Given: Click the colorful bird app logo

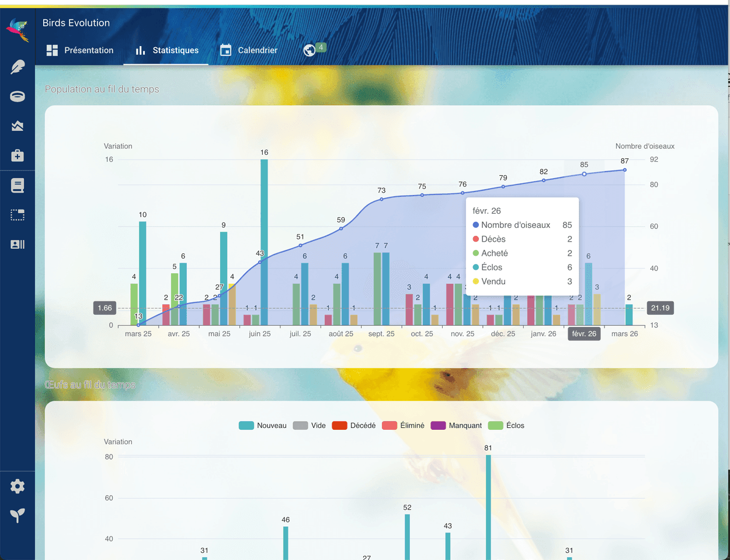Looking at the screenshot, I should click(x=18, y=29).
